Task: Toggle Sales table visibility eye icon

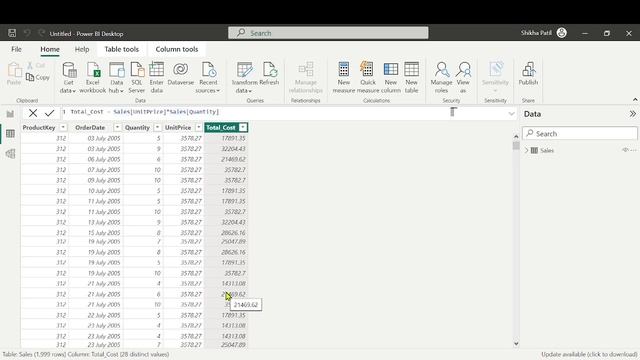Action: (625, 150)
